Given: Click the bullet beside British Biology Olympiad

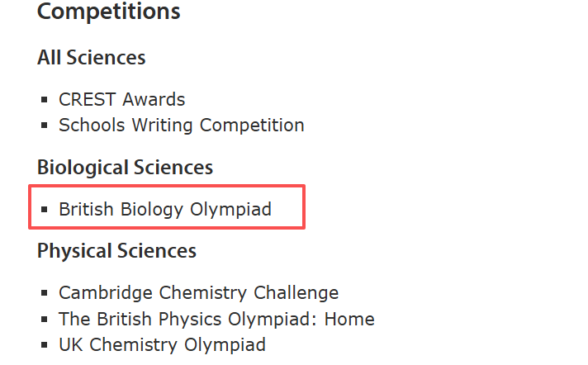Looking at the screenshot, I should tap(45, 211).
